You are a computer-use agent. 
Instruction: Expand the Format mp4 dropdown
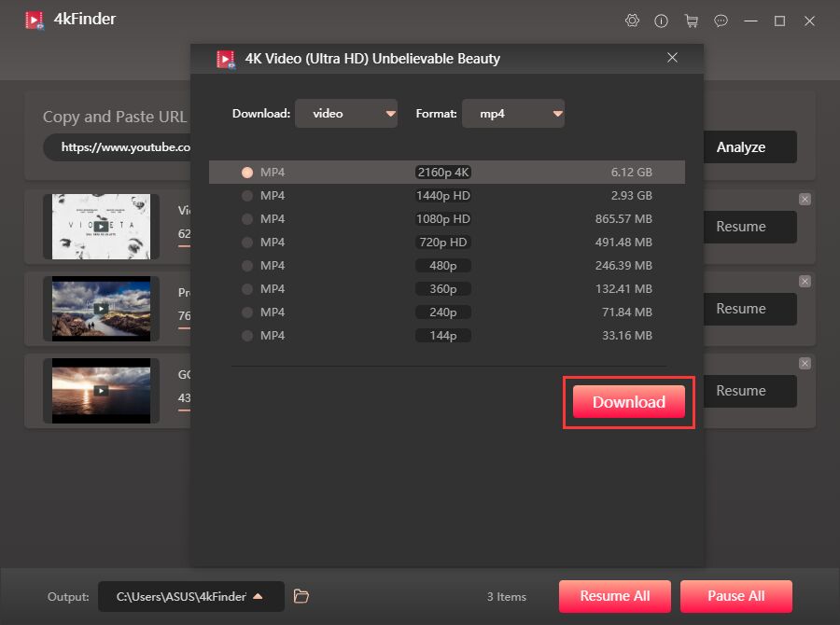[513, 114]
